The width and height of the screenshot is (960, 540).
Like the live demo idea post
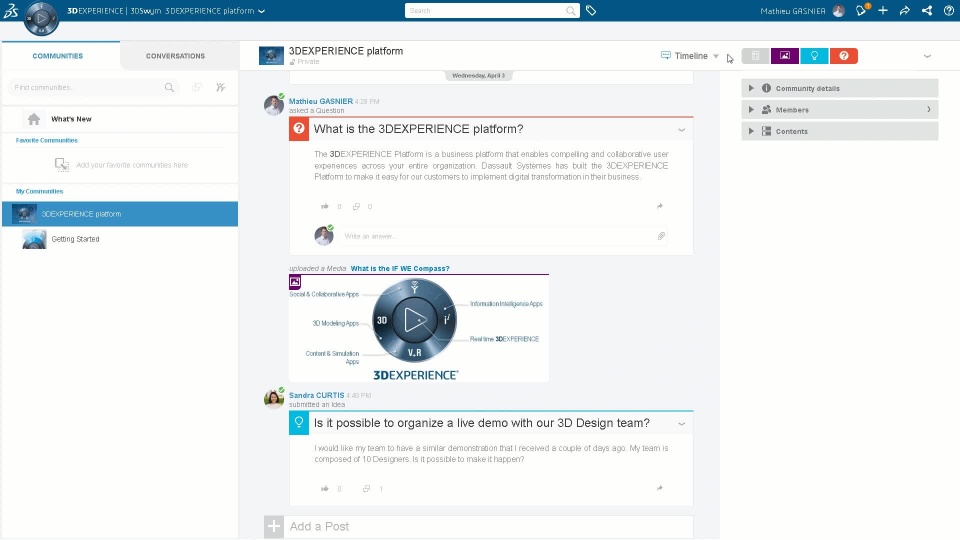325,489
